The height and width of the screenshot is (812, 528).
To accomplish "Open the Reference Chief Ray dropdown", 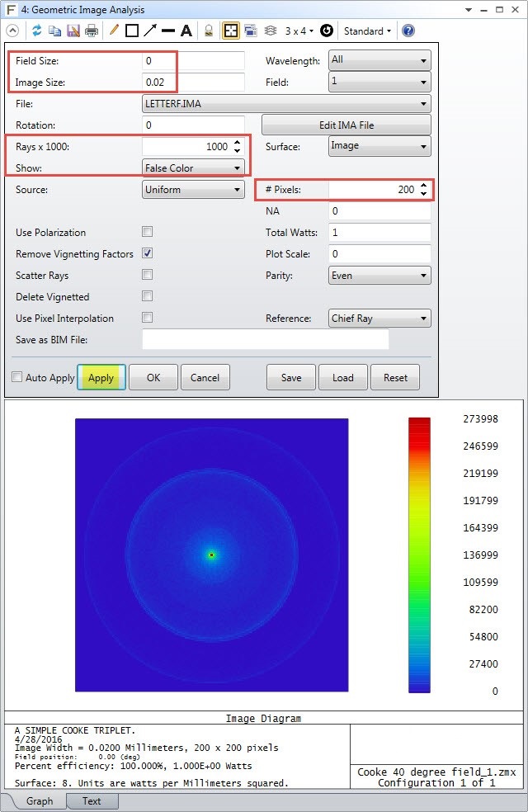I will (x=379, y=318).
